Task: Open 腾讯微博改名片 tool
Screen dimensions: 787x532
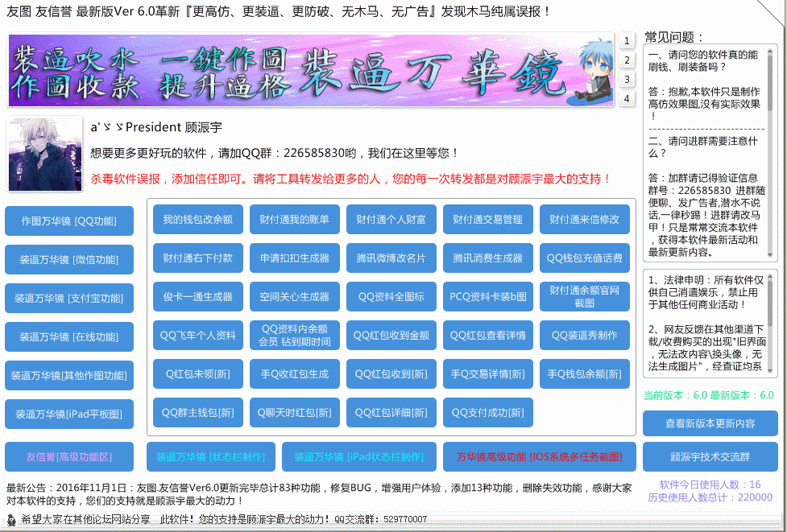Action: pos(391,258)
